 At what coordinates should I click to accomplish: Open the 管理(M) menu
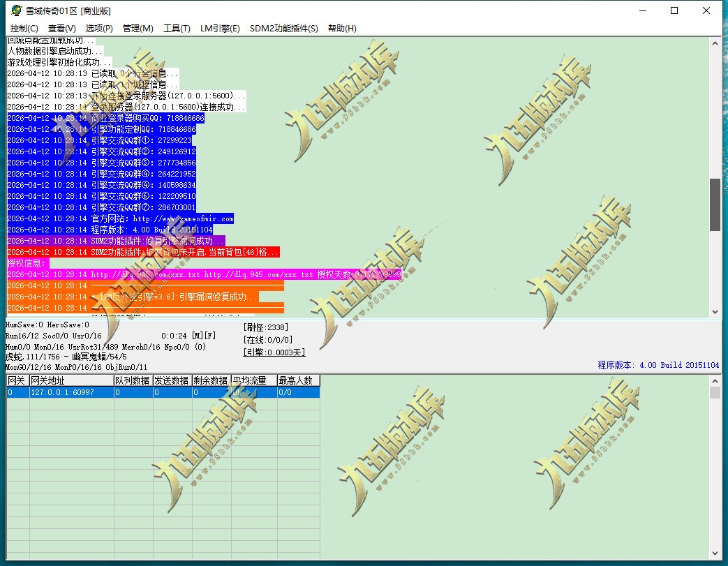138,29
